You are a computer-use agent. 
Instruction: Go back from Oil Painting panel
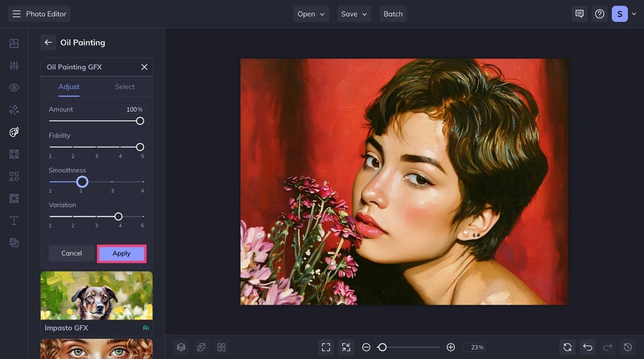[x=48, y=42]
